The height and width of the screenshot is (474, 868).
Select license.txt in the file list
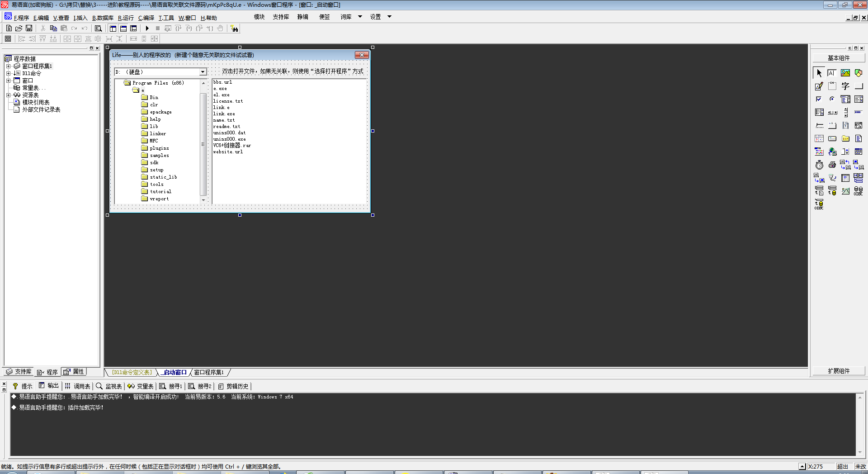(228, 101)
